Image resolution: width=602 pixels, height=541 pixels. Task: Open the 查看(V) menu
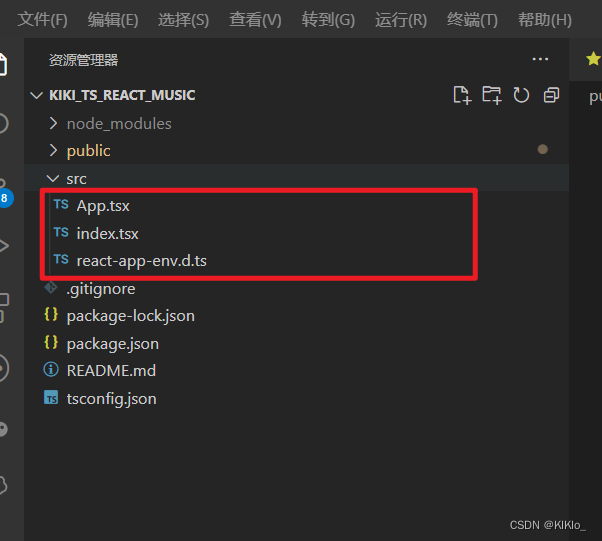(x=255, y=19)
